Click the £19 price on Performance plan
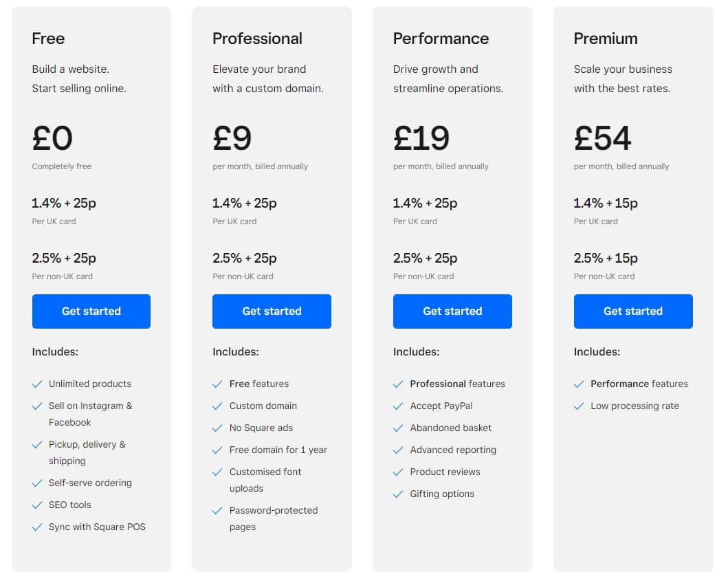 point(421,137)
